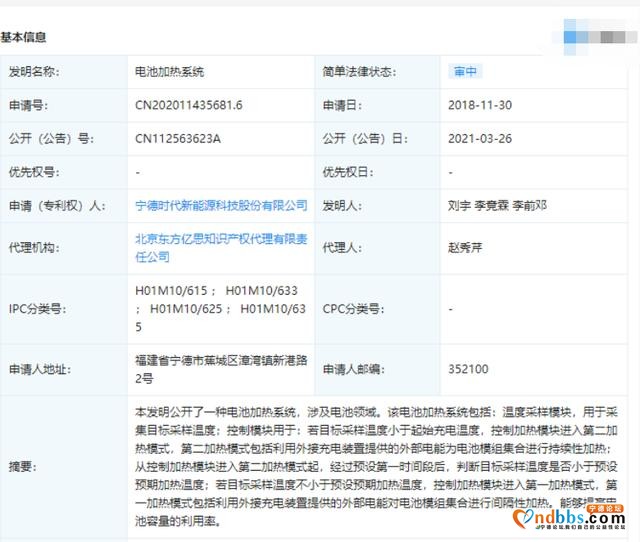Select IPC class H01M10/615
This screenshot has height=542, width=640.
171,291
